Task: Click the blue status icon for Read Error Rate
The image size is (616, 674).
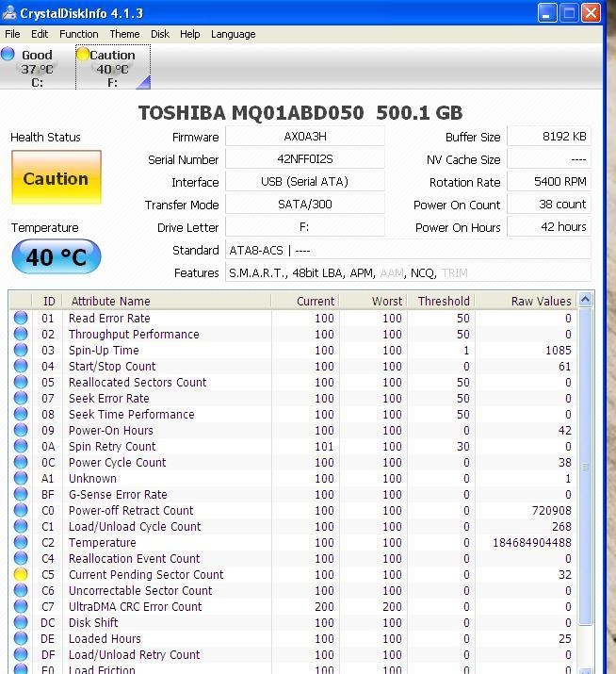Action: pos(21,318)
